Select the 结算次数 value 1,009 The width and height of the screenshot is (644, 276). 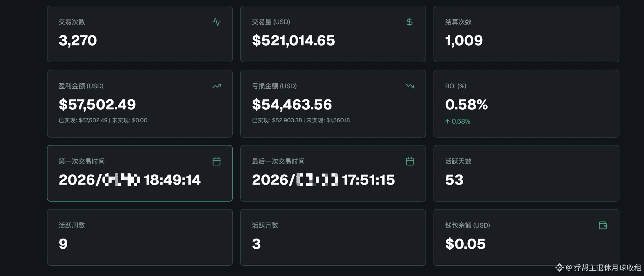(464, 41)
